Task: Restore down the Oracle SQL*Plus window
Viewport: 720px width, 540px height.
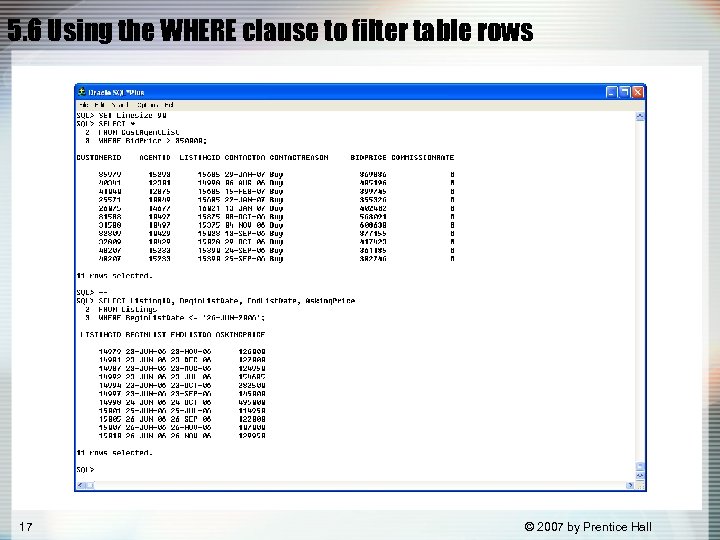Action: tap(624, 92)
